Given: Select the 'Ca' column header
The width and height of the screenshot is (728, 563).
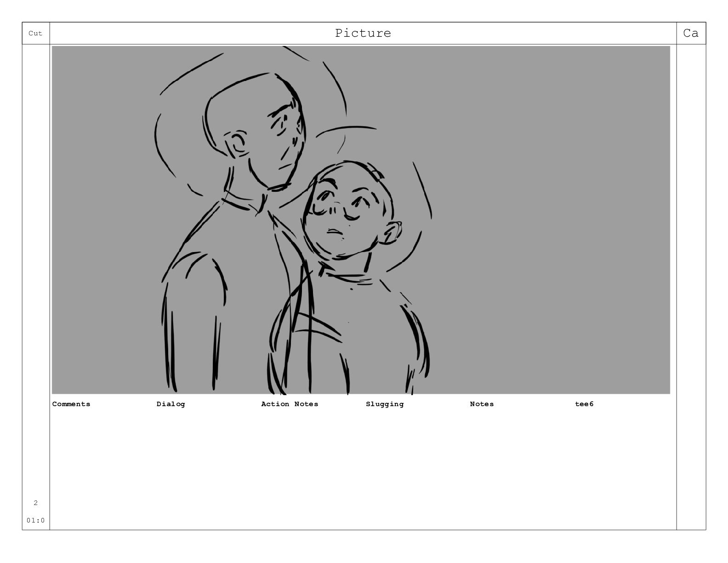Looking at the screenshot, I should pyautogui.click(x=691, y=33).
